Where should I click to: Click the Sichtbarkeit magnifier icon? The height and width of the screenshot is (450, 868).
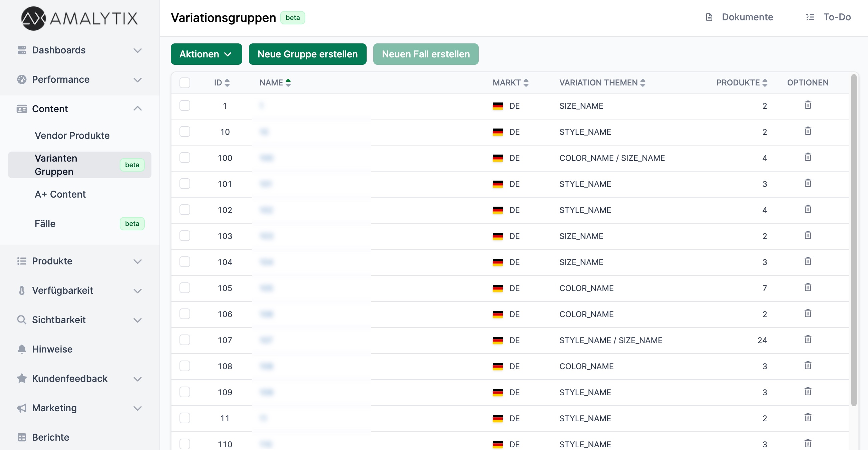coord(21,320)
